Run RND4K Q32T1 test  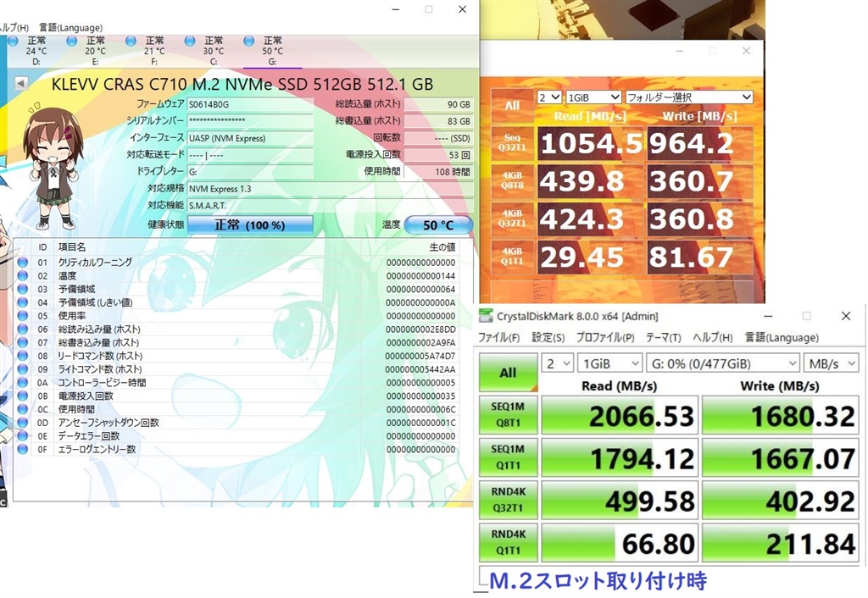coord(509,500)
